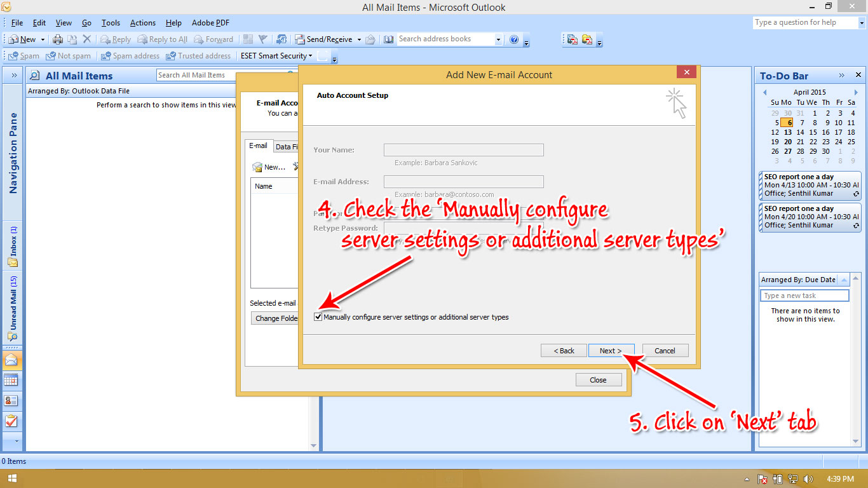Image resolution: width=868 pixels, height=488 pixels.
Task: Click inside the E-mail Address field
Action: (x=463, y=181)
